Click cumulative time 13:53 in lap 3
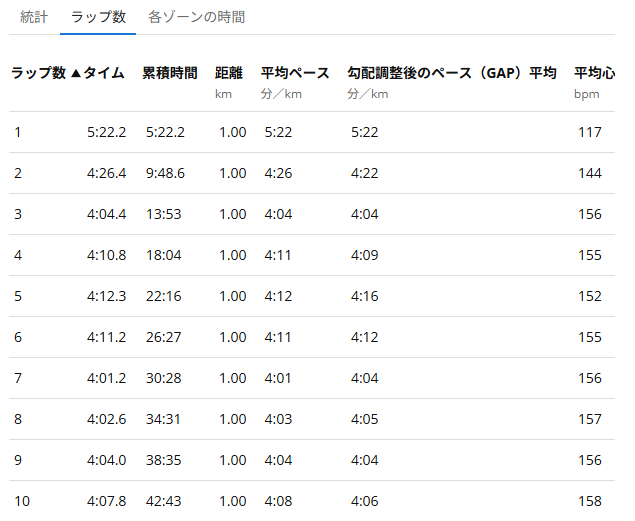 pyautogui.click(x=163, y=214)
